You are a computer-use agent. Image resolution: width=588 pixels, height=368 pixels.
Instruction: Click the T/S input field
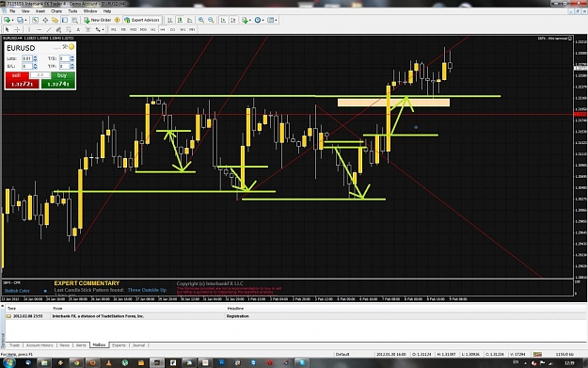[x=65, y=58]
